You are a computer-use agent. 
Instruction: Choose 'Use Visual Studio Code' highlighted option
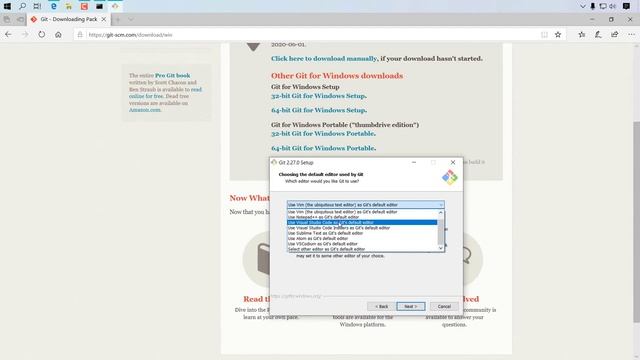click(362, 223)
